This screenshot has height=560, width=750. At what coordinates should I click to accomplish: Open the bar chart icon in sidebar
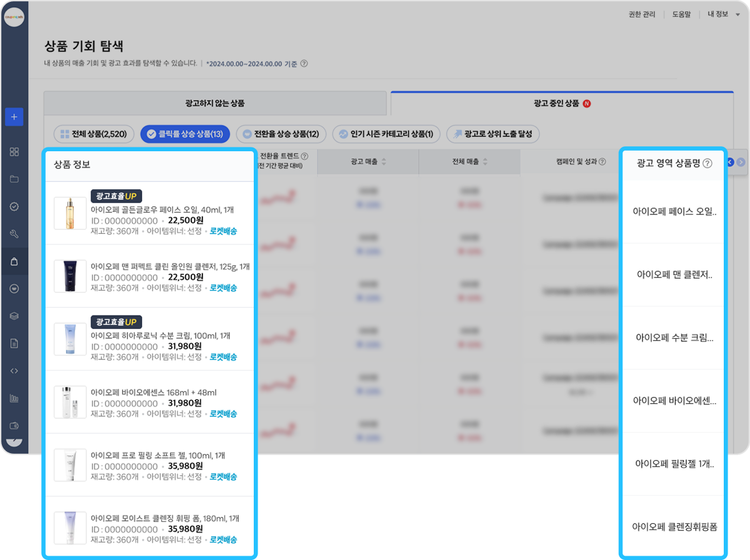point(14,398)
